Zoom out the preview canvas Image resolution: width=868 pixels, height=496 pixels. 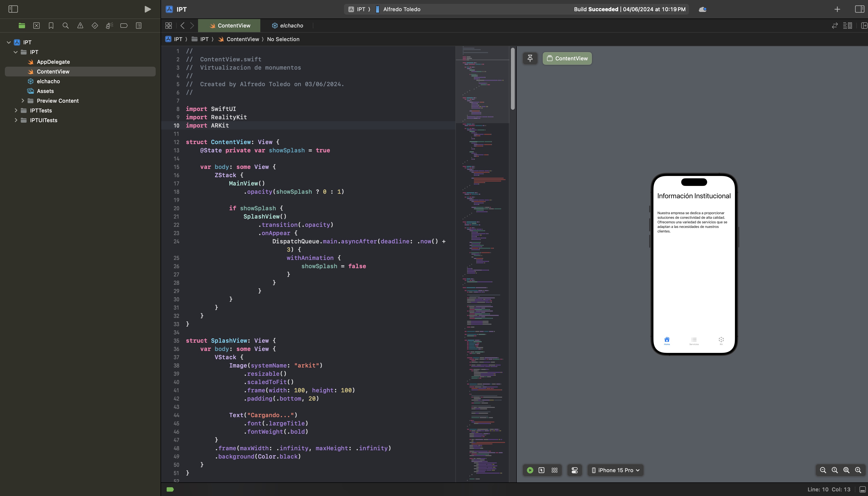[823, 470]
